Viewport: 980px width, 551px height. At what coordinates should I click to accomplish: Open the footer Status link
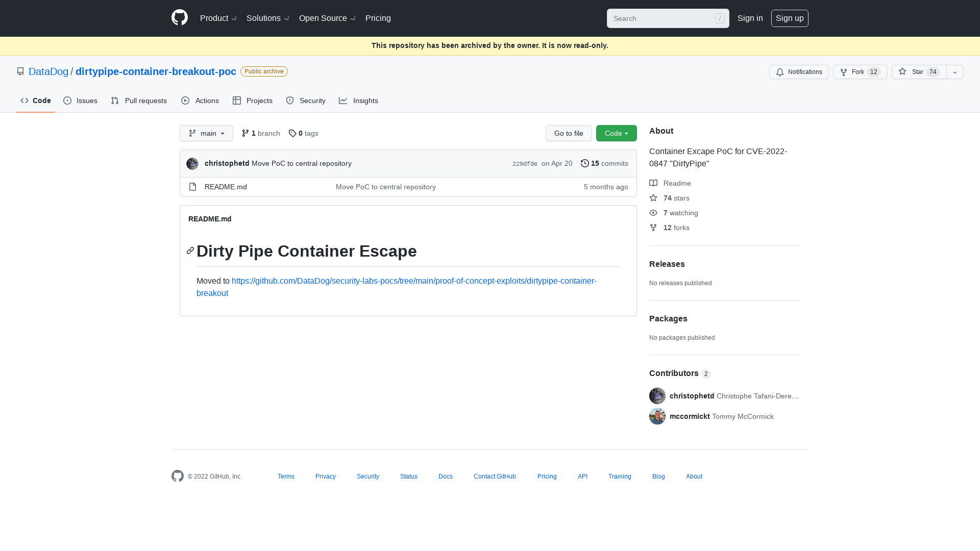click(x=409, y=477)
